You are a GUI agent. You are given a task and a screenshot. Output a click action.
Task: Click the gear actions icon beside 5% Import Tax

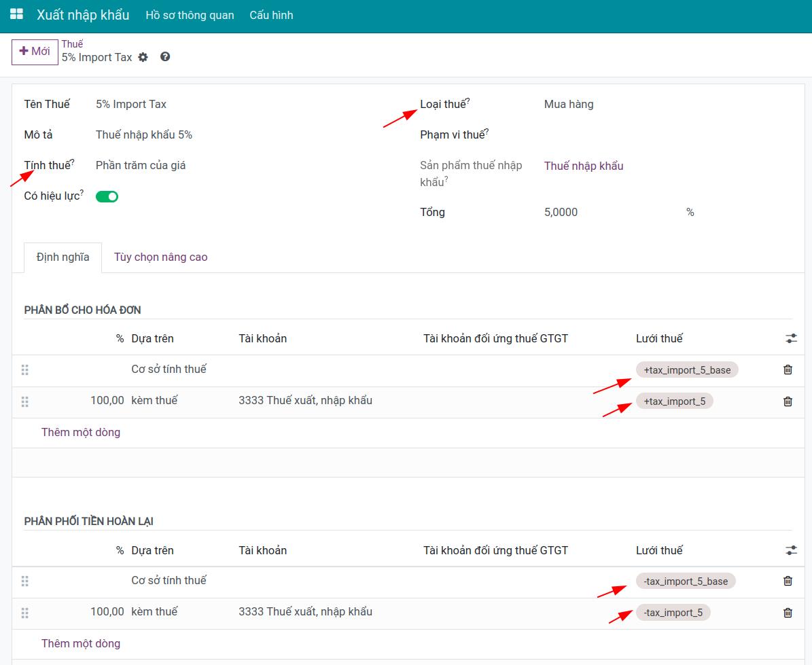click(143, 58)
